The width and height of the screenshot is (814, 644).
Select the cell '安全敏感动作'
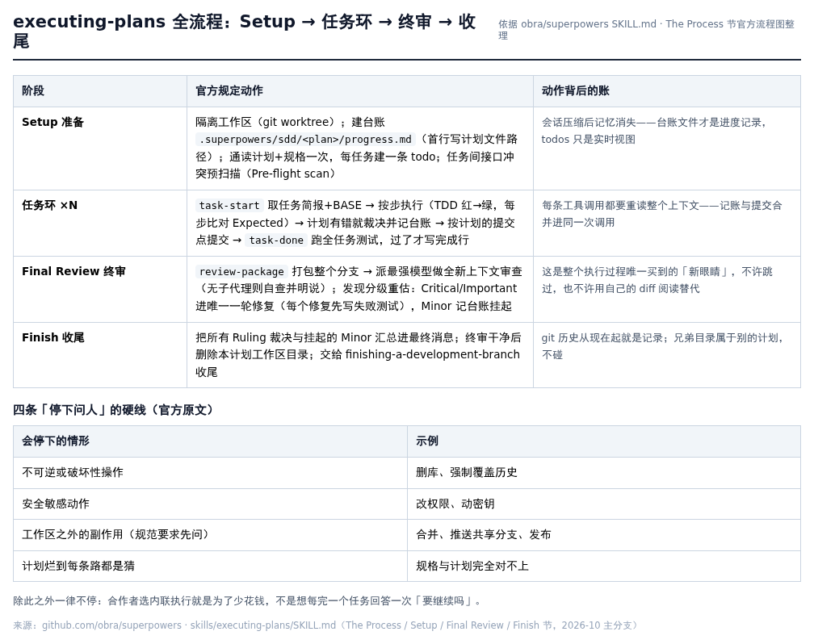click(210, 504)
